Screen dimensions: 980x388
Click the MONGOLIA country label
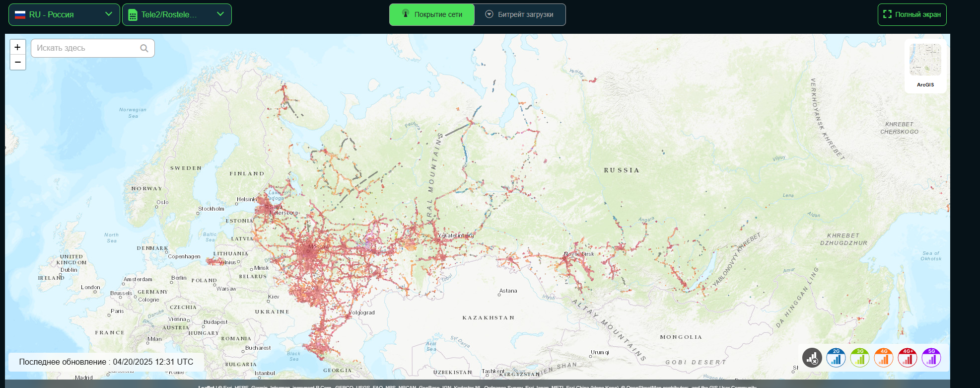pyautogui.click(x=681, y=337)
